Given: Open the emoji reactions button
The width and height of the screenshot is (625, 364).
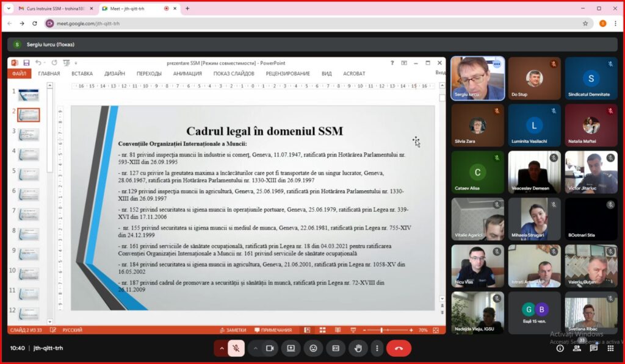Looking at the screenshot, I should pos(314,348).
